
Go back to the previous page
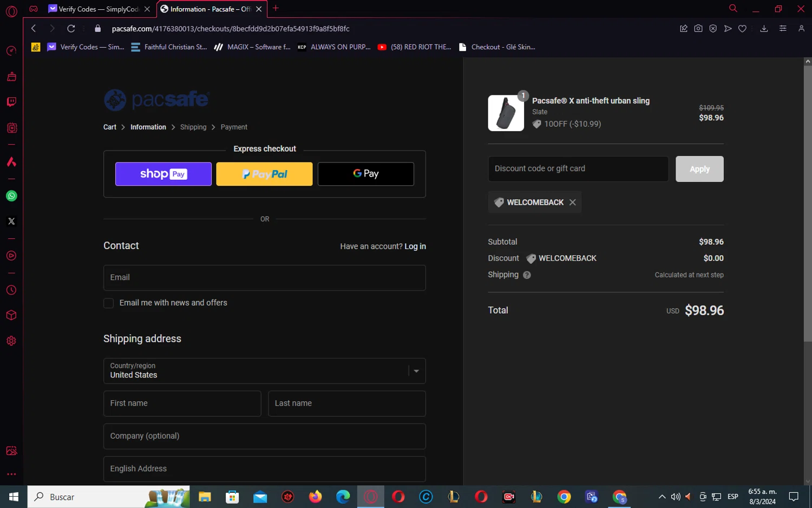(x=34, y=28)
